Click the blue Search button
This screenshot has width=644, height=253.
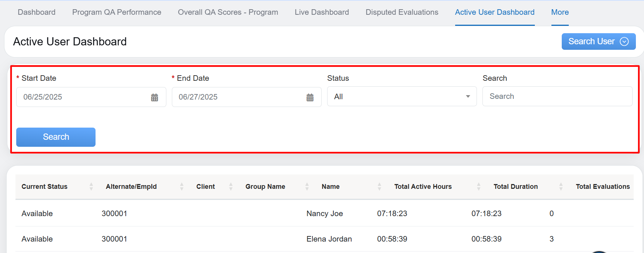coord(56,137)
